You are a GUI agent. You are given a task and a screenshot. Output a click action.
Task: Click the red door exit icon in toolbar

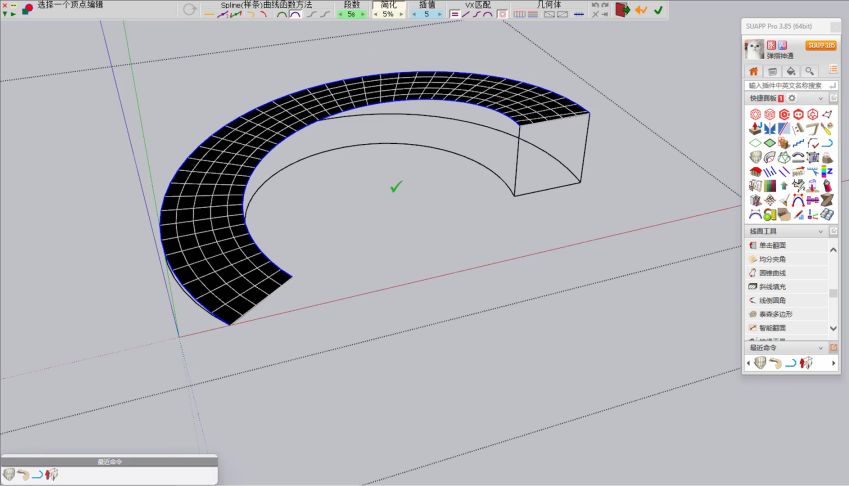tap(623, 10)
